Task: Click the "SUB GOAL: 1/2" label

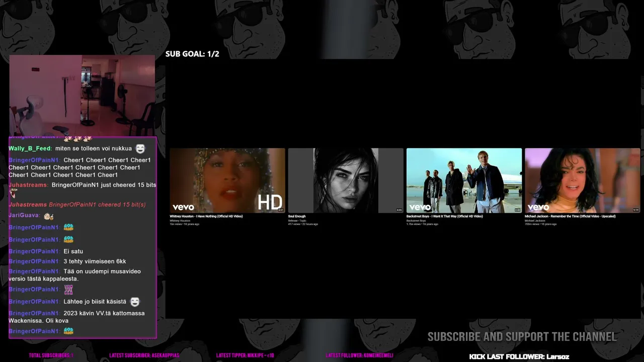Action: (192, 54)
